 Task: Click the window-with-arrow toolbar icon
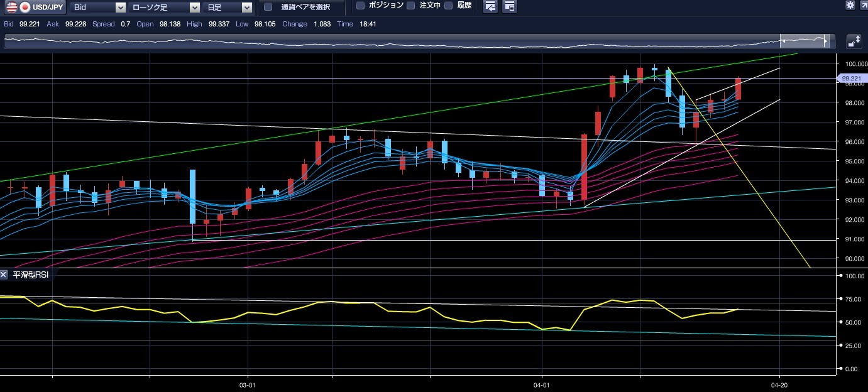[490, 6]
